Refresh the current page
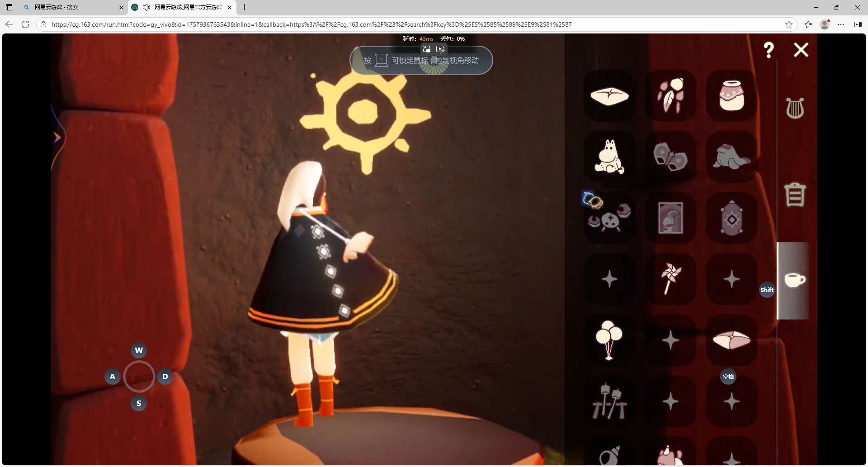 pyautogui.click(x=25, y=24)
